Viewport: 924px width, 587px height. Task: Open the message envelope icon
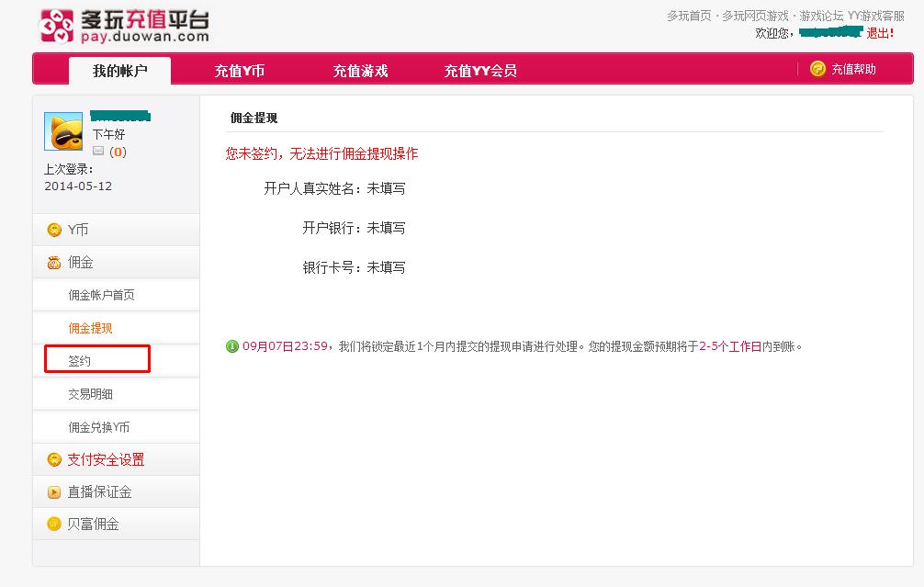pos(98,152)
